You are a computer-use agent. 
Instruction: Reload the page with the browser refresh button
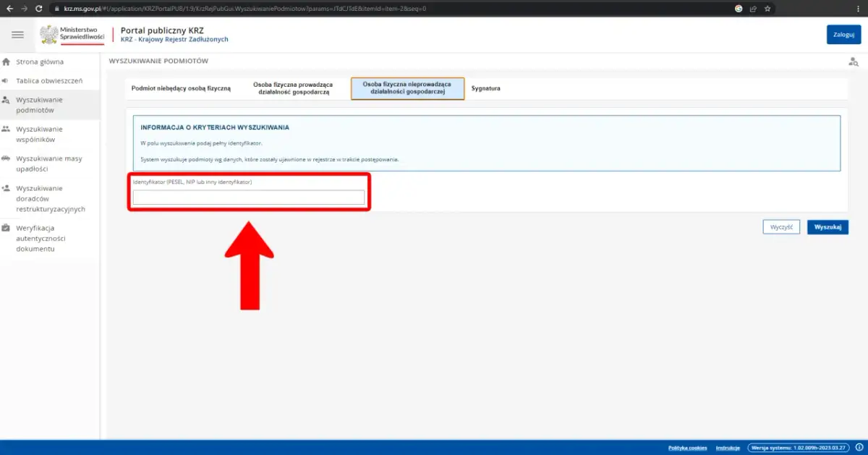tap(41, 9)
